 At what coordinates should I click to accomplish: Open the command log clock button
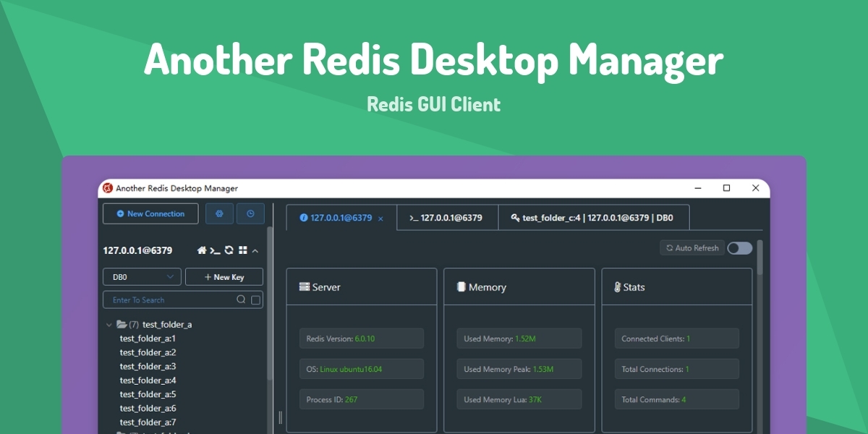tap(250, 213)
